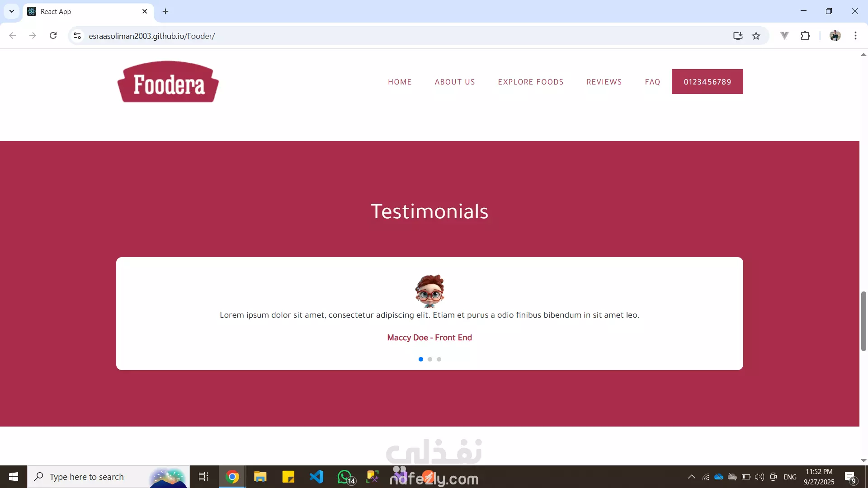This screenshot has width=868, height=488.
Task: Expand the tab search dropdown arrow
Action: click(x=12, y=11)
